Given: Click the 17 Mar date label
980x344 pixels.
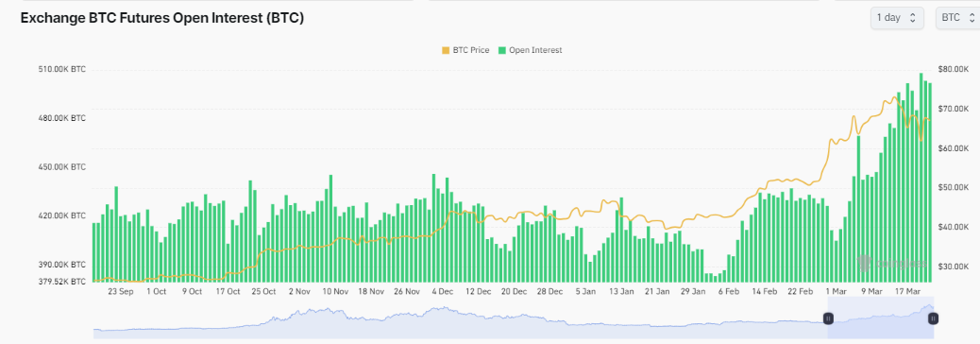Looking at the screenshot, I should point(908,291).
